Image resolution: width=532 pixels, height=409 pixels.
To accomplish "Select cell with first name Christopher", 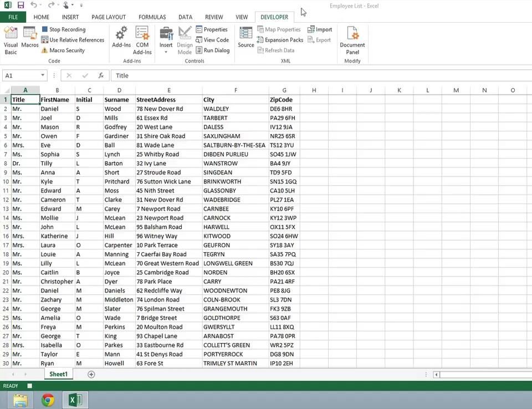I will (x=57, y=282).
